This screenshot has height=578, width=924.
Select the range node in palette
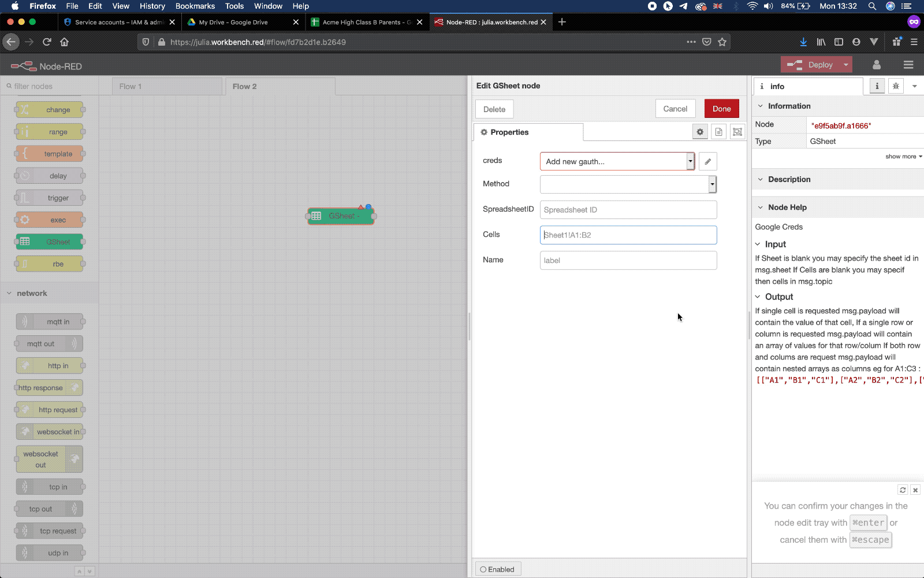pos(50,132)
